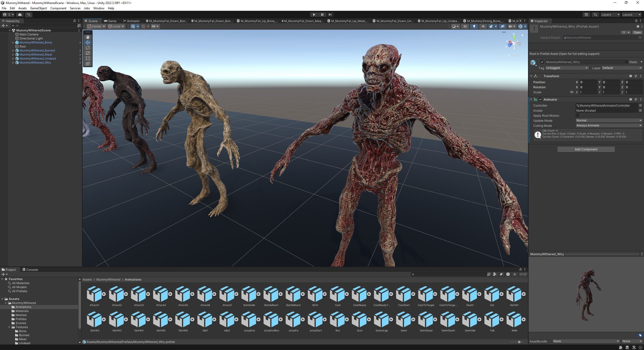
Task: Toggle grid snapping in scene toolbar
Action: coord(143,26)
